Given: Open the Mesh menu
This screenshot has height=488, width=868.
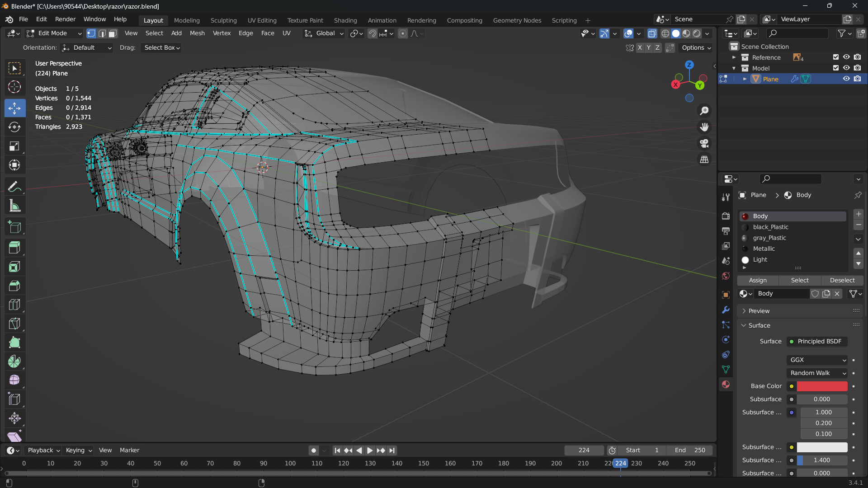Looking at the screenshot, I should coord(197,33).
